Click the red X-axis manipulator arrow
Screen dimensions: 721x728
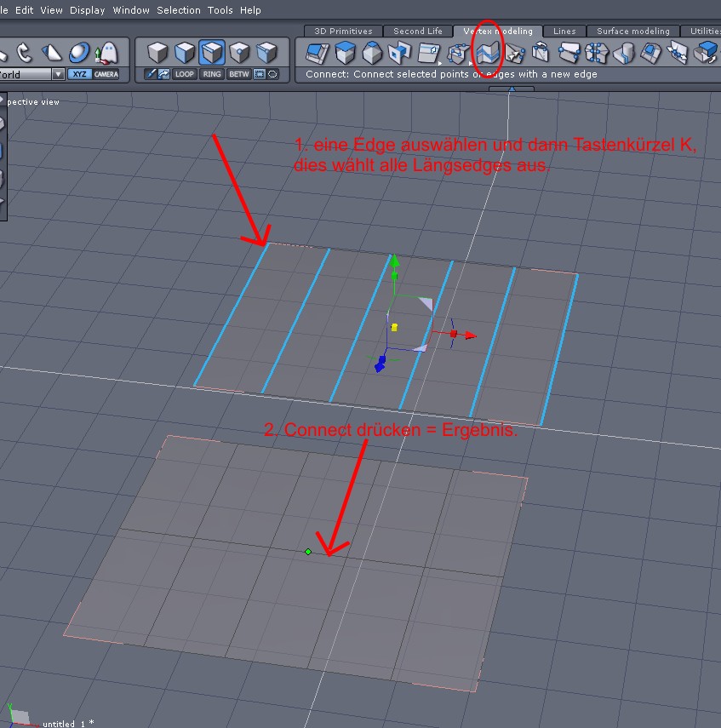pos(470,335)
